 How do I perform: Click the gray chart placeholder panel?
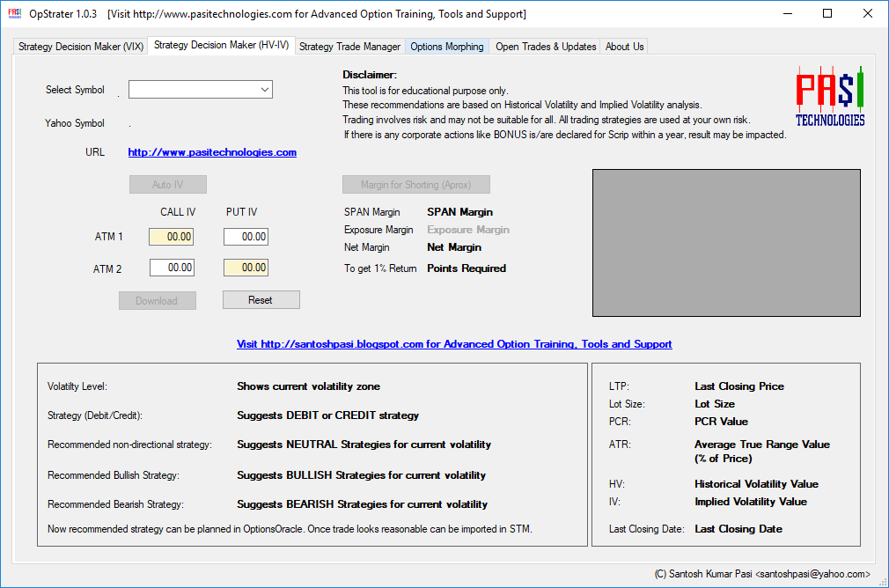point(726,243)
